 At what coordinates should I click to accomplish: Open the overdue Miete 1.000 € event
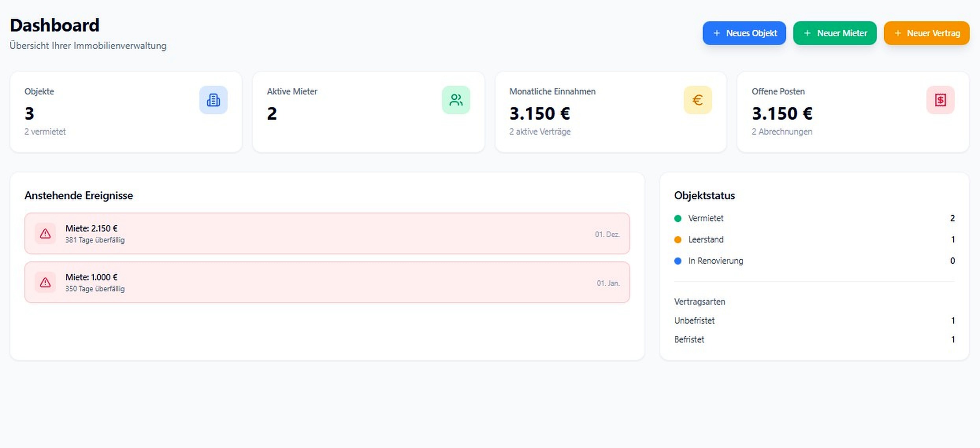(327, 283)
